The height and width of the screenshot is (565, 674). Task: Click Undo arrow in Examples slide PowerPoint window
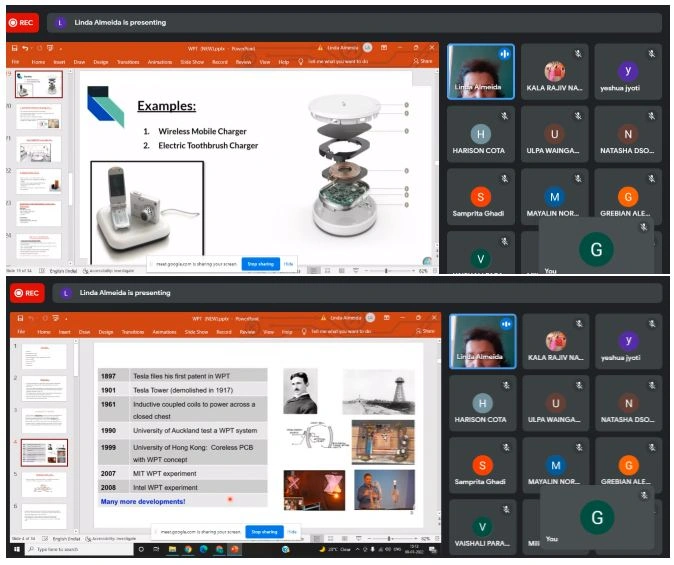tap(25, 48)
